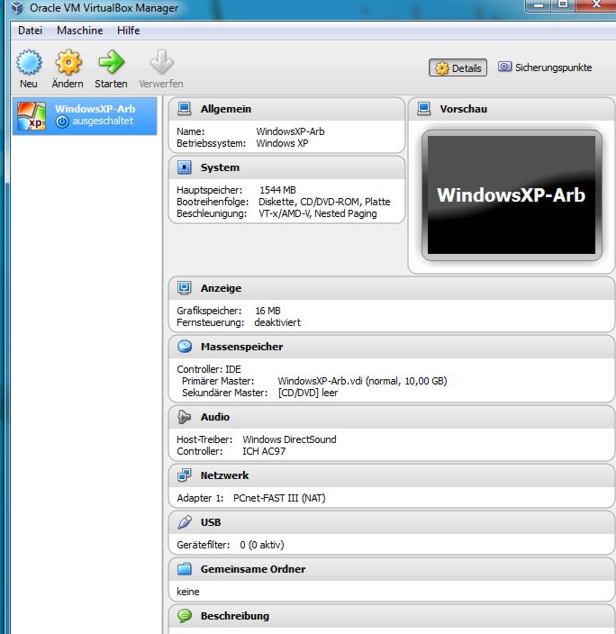Click the Vorschau panel heading
Image resolution: width=616 pixels, height=634 pixels.
click(464, 109)
